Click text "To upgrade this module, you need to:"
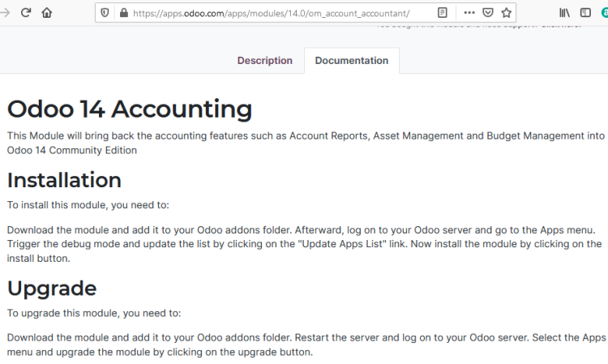The height and width of the screenshot is (364, 608). point(94,313)
